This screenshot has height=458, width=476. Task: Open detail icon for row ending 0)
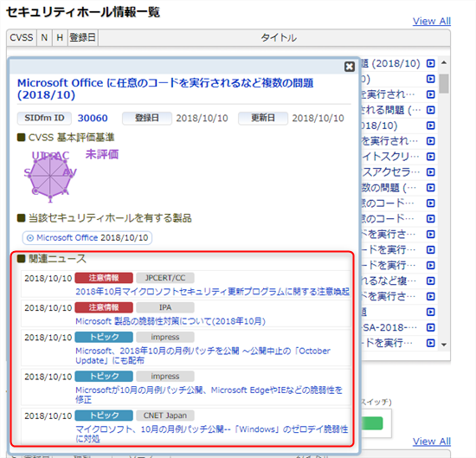(430, 79)
